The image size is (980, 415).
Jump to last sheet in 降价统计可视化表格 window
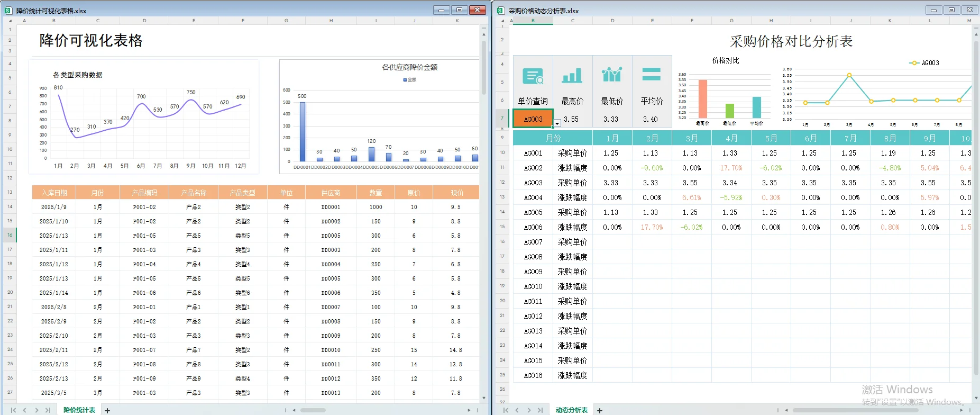(x=48, y=410)
